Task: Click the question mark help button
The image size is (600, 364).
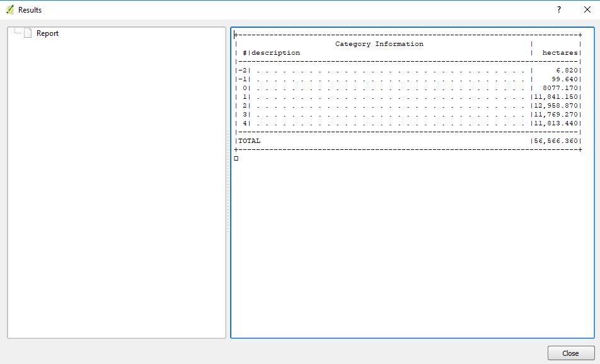Action: 558,10
